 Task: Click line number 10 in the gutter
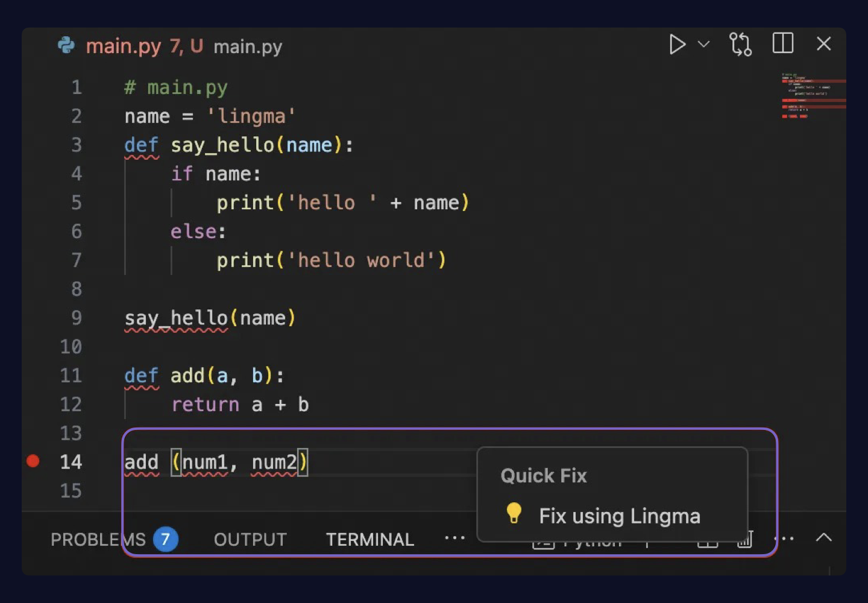71,347
